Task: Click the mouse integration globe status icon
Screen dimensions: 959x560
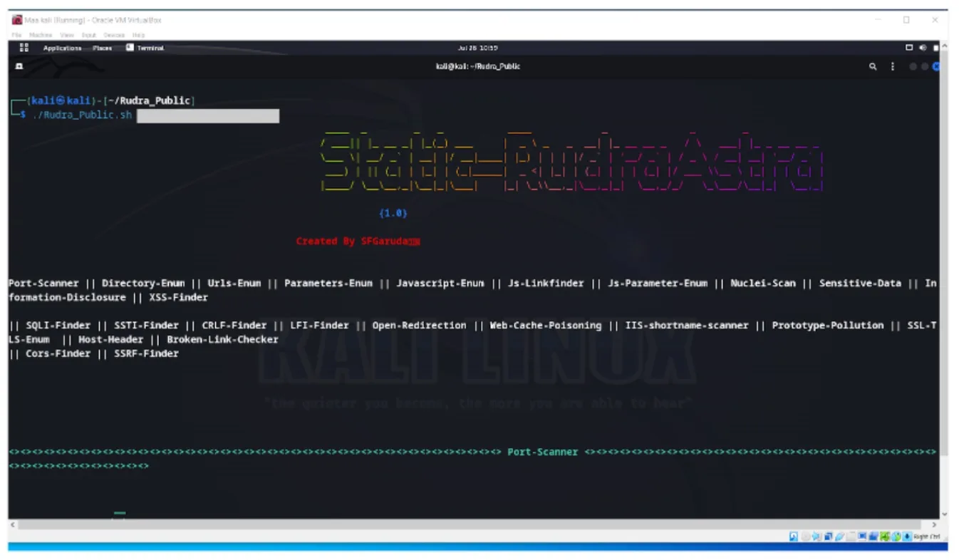Action: (x=896, y=536)
